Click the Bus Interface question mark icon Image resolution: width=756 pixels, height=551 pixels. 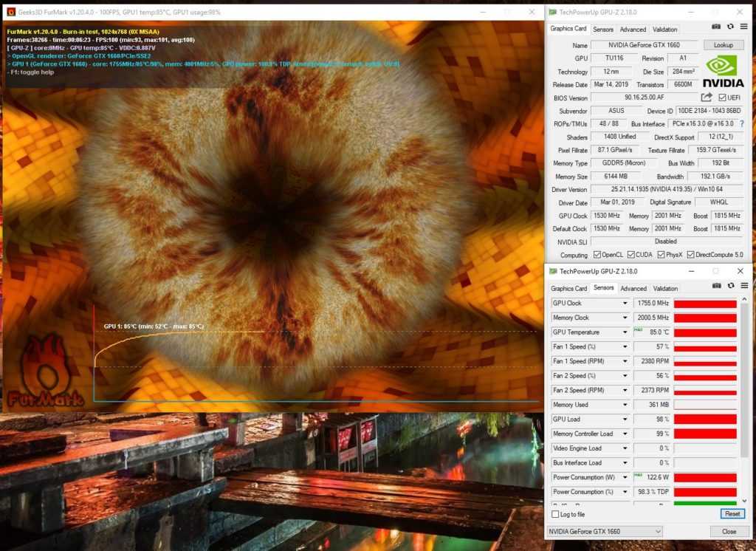click(741, 124)
